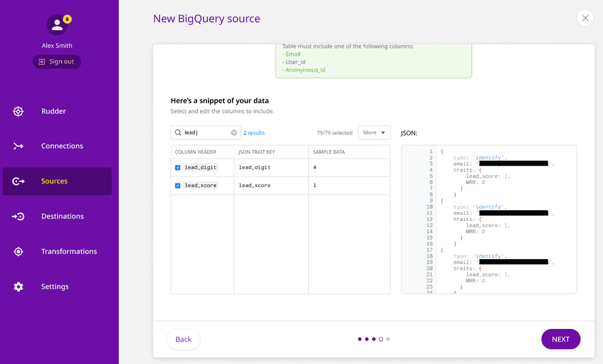The image size is (603, 364).
Task: Uncheck the lead_score column checkbox
Action: coord(178,186)
